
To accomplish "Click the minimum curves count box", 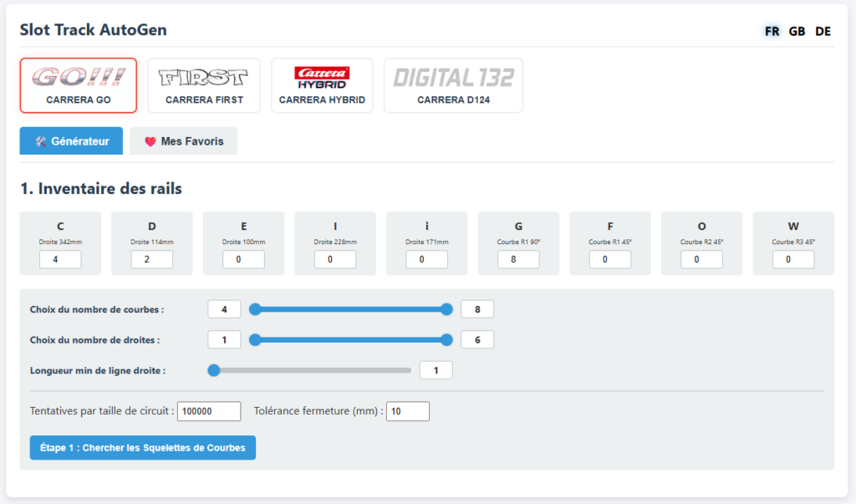I will 224,309.
